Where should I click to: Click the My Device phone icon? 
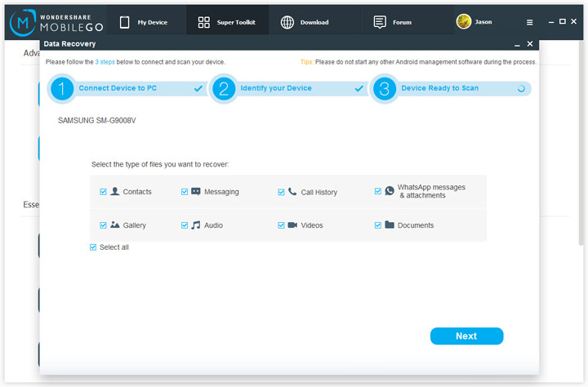click(124, 23)
